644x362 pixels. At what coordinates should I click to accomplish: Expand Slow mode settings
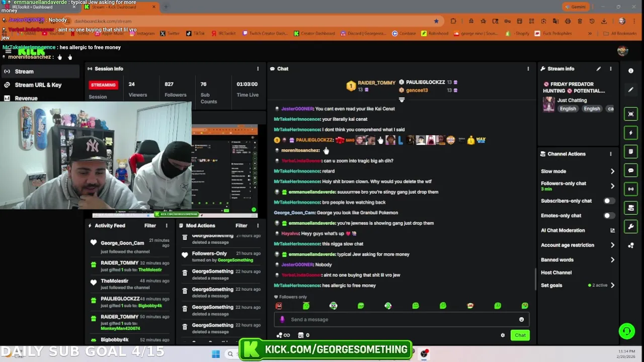pos(612,171)
